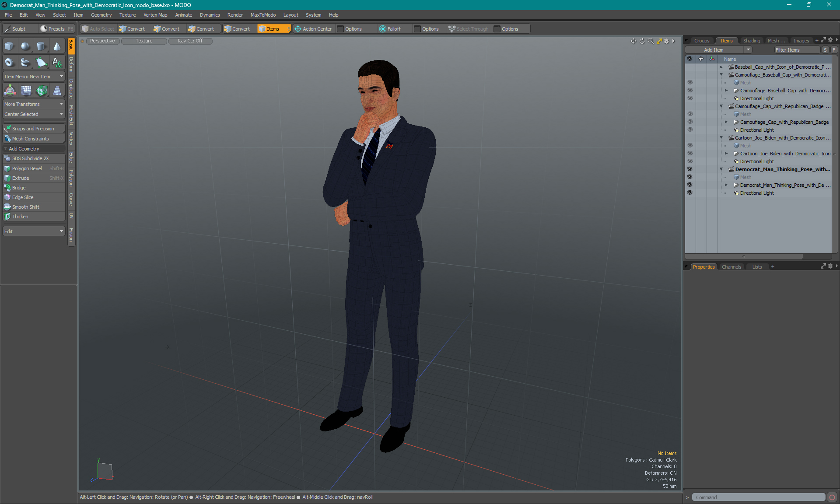The width and height of the screenshot is (840, 504).
Task: Switch to the Channels tab
Action: click(731, 267)
